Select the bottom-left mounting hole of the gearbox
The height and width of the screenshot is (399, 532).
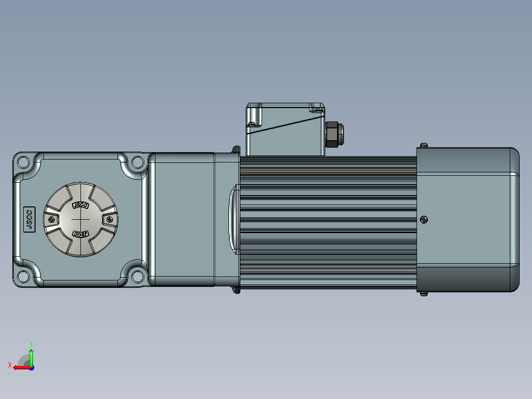tap(23, 277)
